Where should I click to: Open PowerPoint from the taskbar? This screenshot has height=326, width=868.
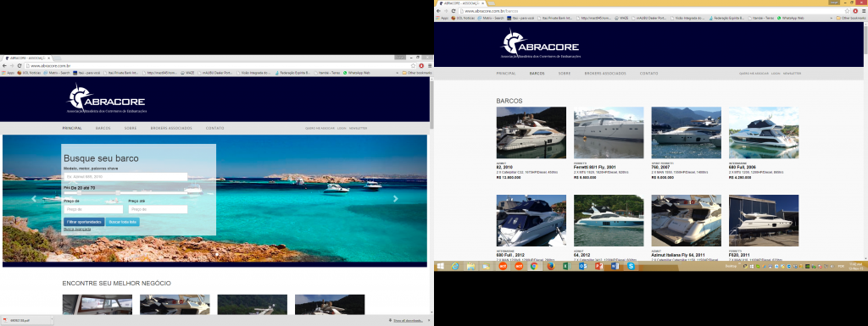(x=598, y=266)
